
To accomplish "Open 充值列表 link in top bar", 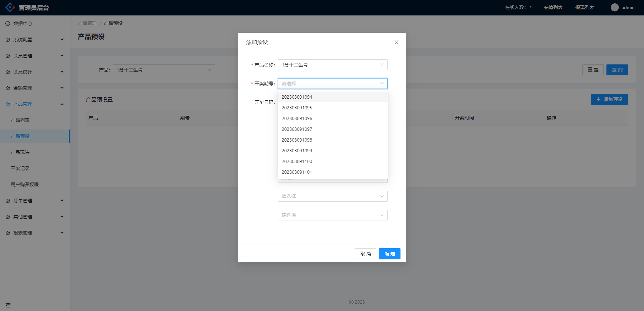I will point(553,7).
